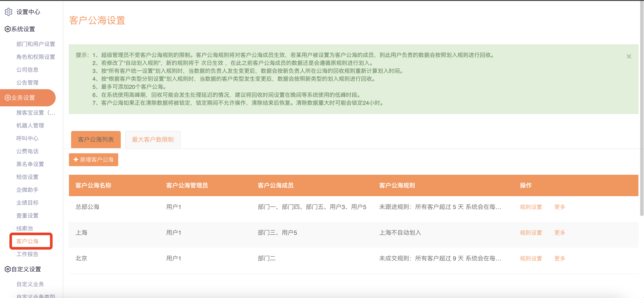Open 规则设置 for 总部公海
The image size is (644, 298).
click(x=531, y=207)
